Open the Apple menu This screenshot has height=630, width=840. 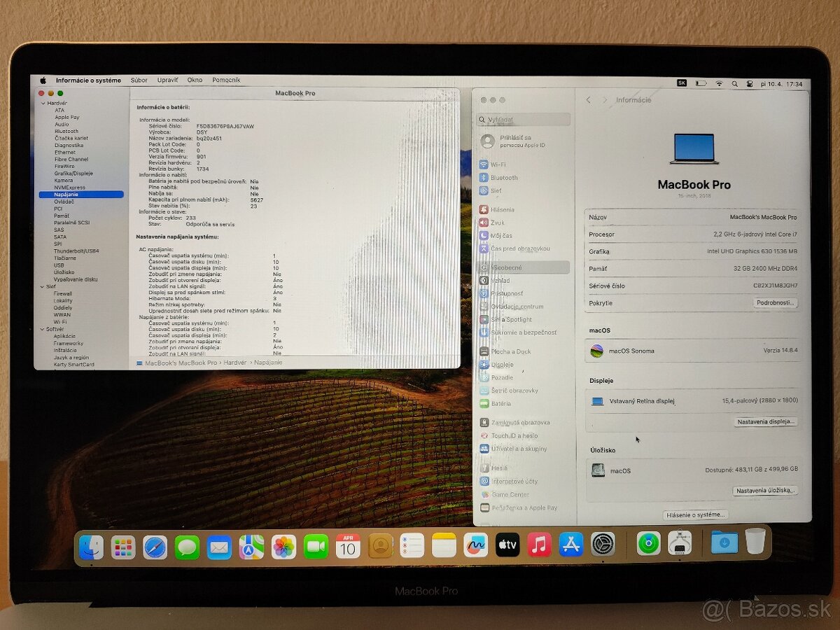point(43,80)
